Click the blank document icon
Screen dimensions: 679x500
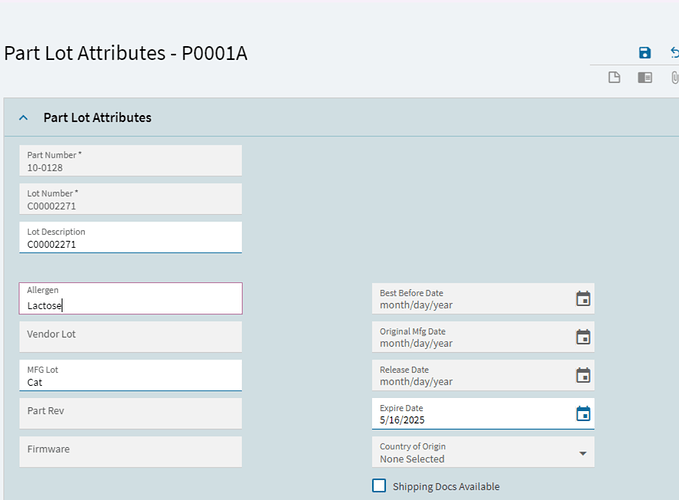coord(616,78)
